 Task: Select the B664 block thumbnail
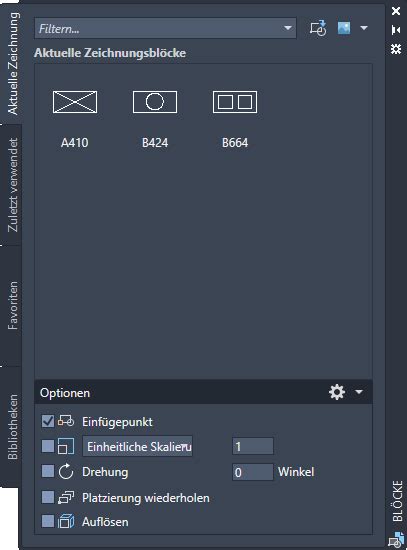[x=235, y=102]
